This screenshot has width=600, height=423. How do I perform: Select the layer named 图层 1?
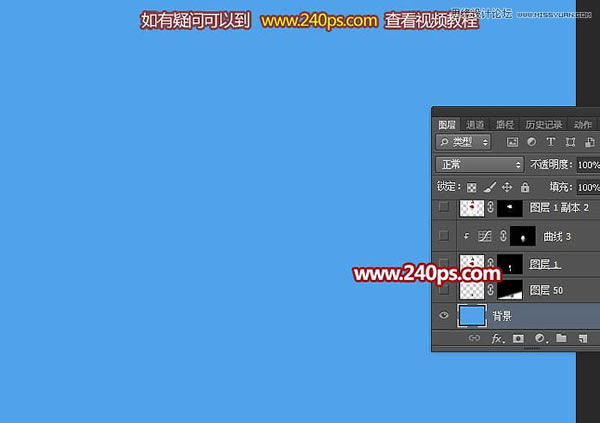[545, 264]
